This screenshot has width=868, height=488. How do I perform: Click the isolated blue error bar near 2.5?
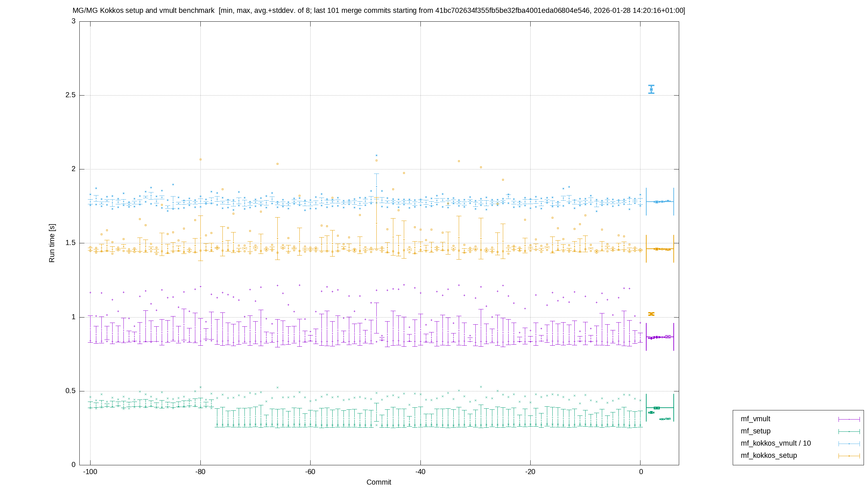coord(651,89)
